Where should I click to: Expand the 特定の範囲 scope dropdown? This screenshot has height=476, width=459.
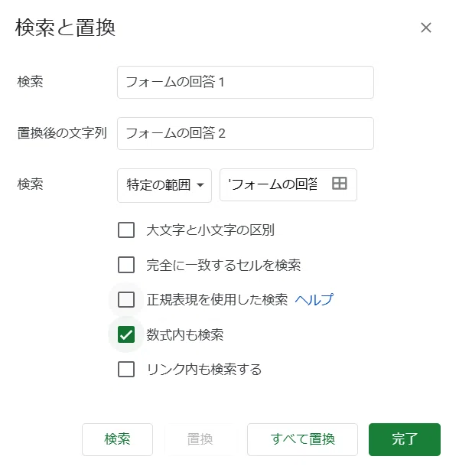[x=164, y=185]
